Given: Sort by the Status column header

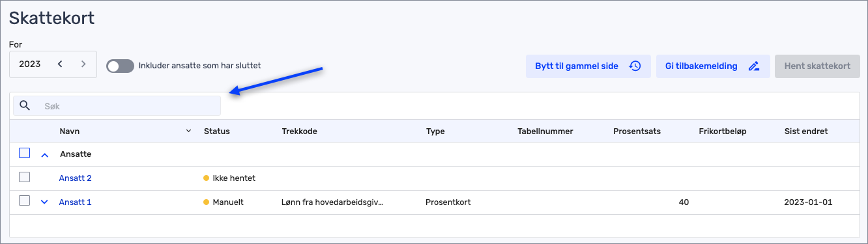Looking at the screenshot, I should click(217, 131).
